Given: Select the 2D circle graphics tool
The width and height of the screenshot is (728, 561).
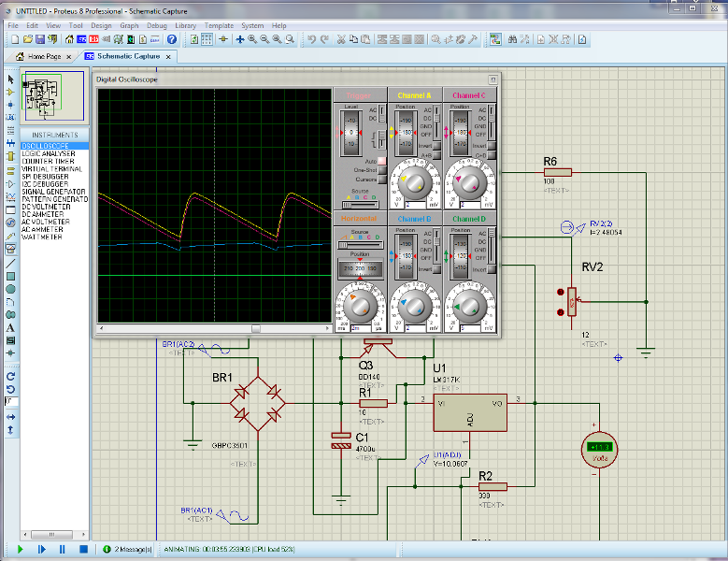Looking at the screenshot, I should pyautogui.click(x=10, y=289).
